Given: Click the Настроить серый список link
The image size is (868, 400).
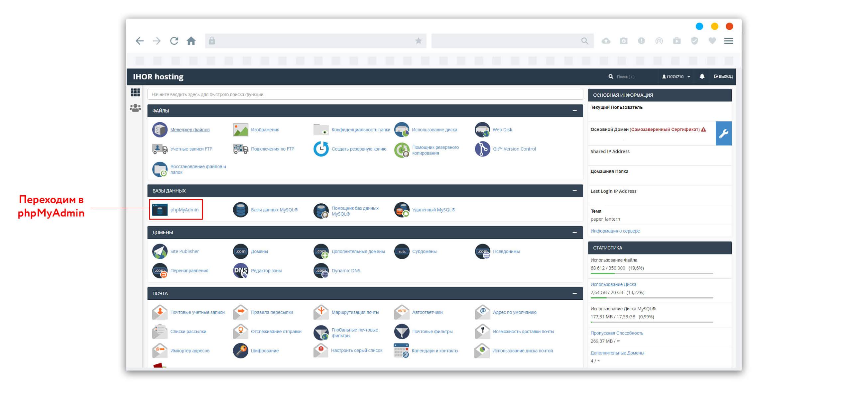Looking at the screenshot, I should (356, 350).
